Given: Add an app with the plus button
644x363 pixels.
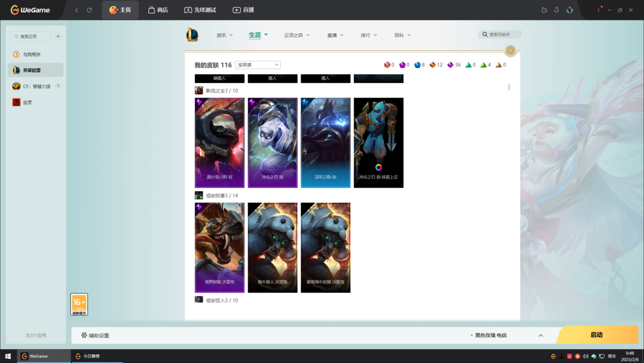Looking at the screenshot, I should tap(58, 36).
